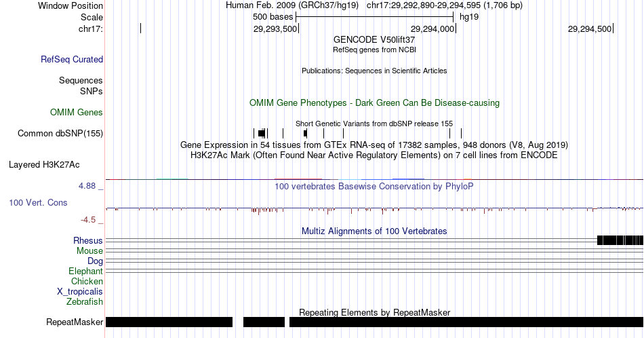
Task: Click the Layered H3K27Ac track label
Action: 44,164
